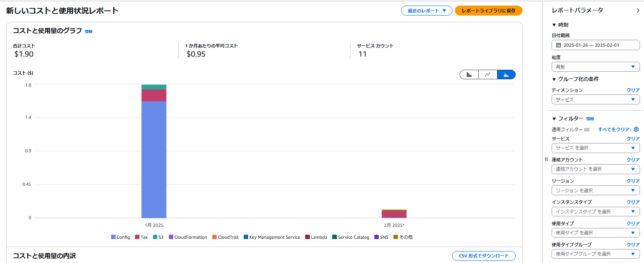Viewport: 644px width, 263px height.
Task: Clear the サービス filter
Action: tap(633, 139)
